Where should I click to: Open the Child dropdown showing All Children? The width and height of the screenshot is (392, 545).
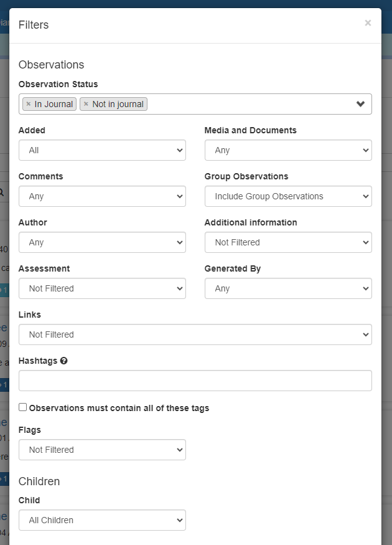[102, 520]
